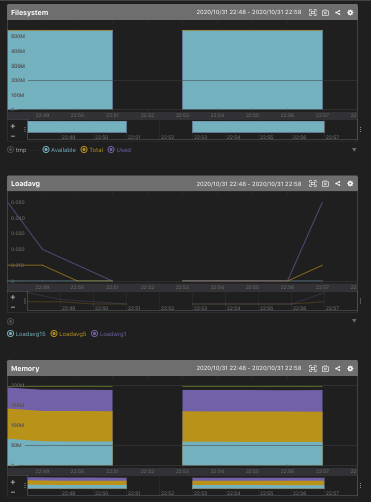Viewport: 371px width, 502px height.
Task: Click the 100M label on Memory y-axis
Action: [x=18, y=425]
